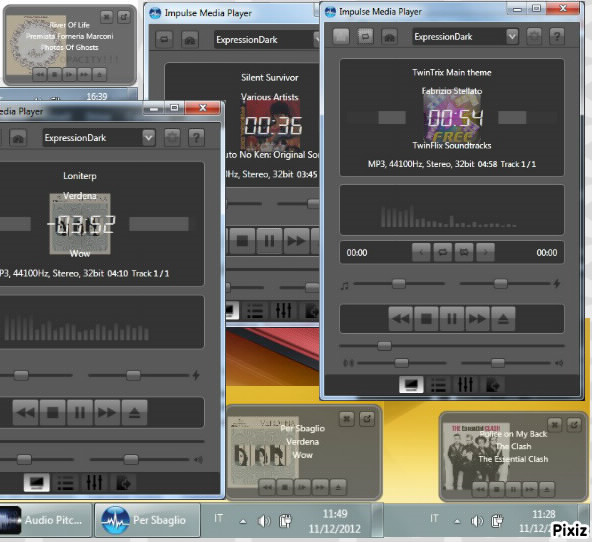Rewind track in TwinTrix Main theme window

click(401, 319)
